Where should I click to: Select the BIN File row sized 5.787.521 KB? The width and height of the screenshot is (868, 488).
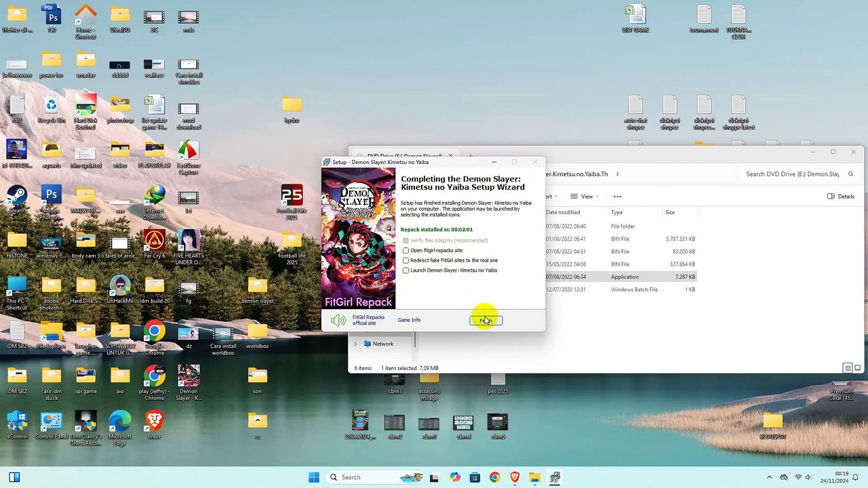621,239
